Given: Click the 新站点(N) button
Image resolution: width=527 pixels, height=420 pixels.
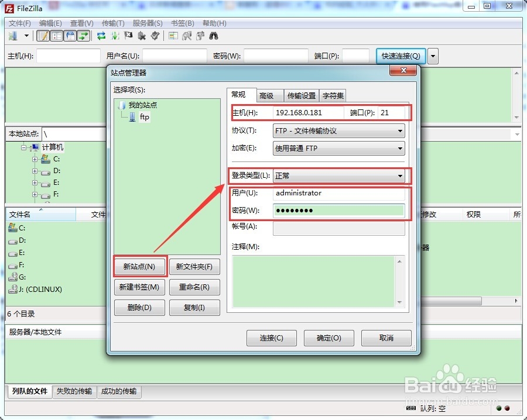Looking at the screenshot, I should (x=139, y=266).
